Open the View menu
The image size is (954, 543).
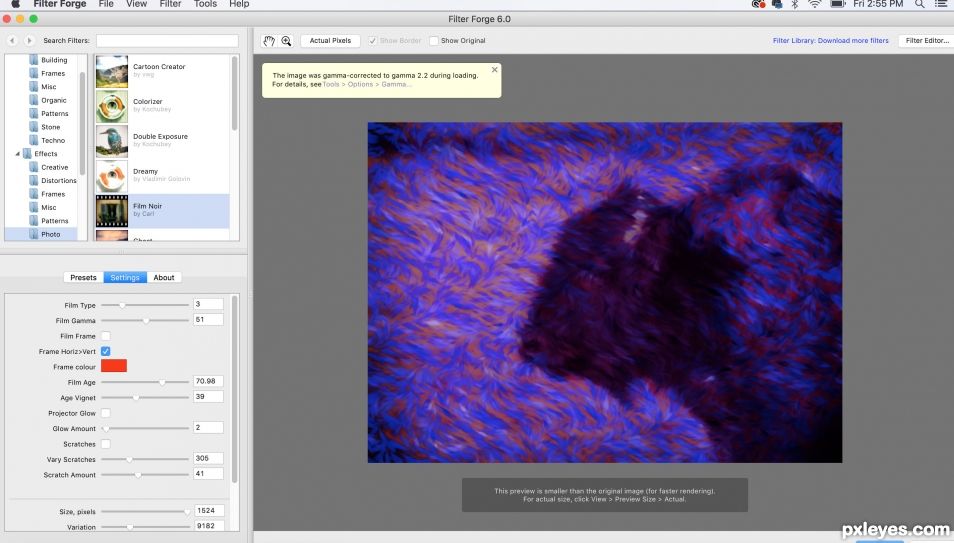(x=136, y=4)
